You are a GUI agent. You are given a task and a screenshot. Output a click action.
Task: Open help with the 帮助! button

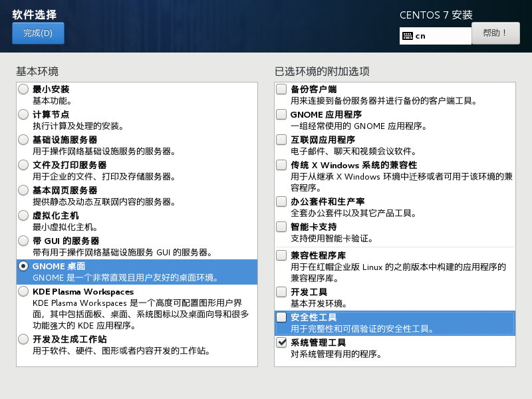tap(495, 33)
